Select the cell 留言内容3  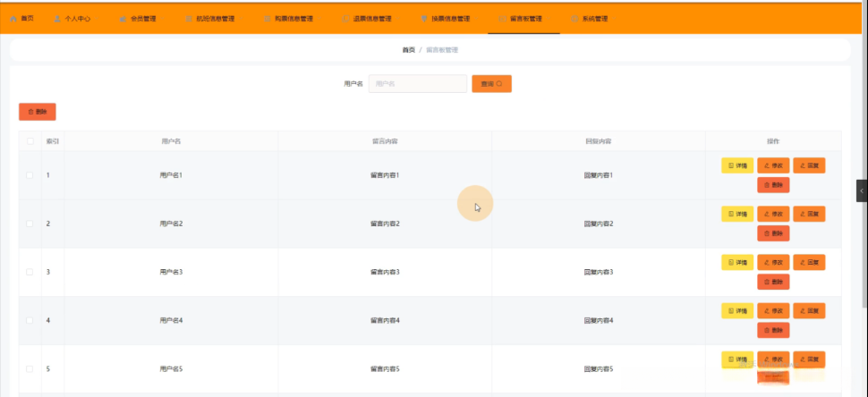pos(385,272)
